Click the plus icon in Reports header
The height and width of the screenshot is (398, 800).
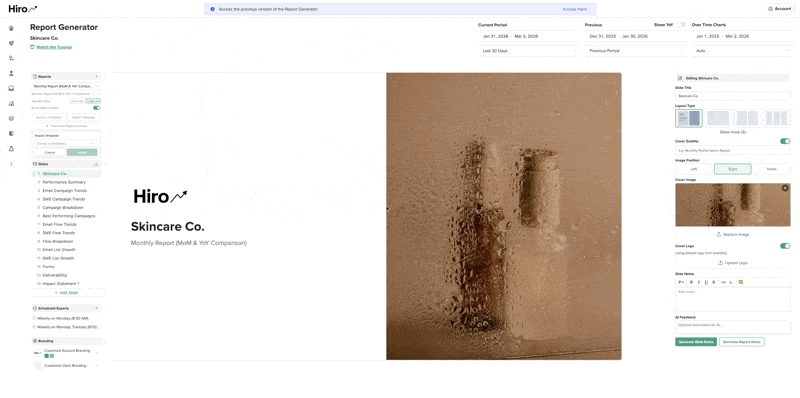pyautogui.click(x=96, y=76)
